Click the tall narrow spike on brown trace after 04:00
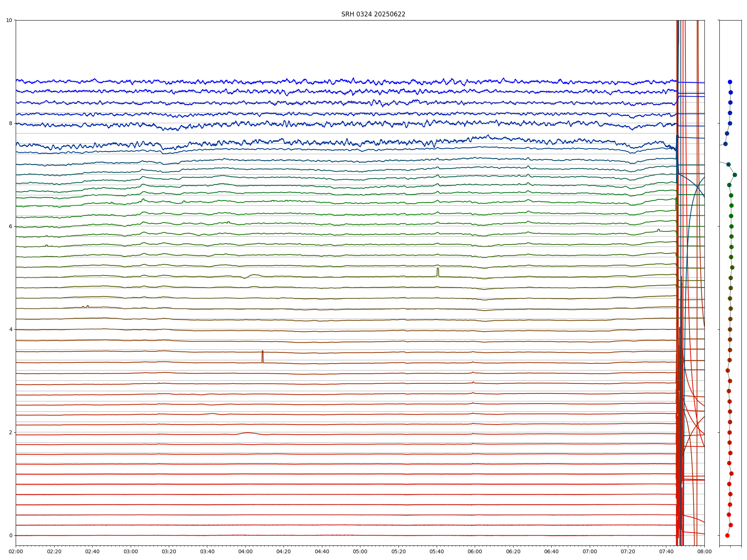The width and height of the screenshot is (747, 560). [263, 356]
